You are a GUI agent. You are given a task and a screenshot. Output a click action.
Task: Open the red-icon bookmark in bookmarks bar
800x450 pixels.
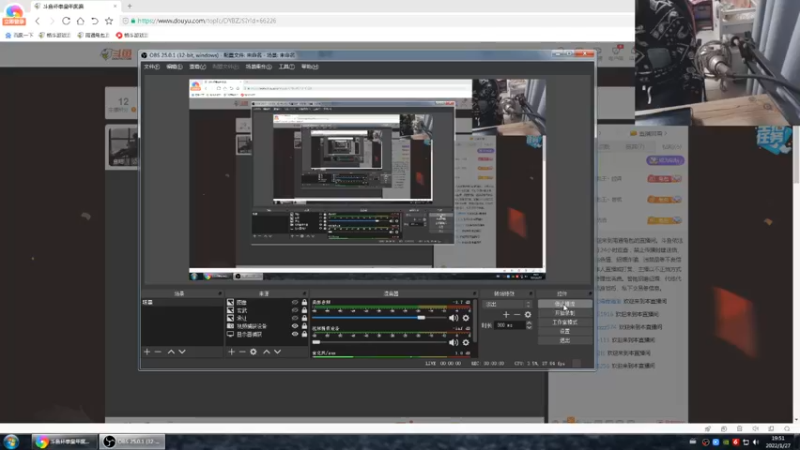point(132,35)
